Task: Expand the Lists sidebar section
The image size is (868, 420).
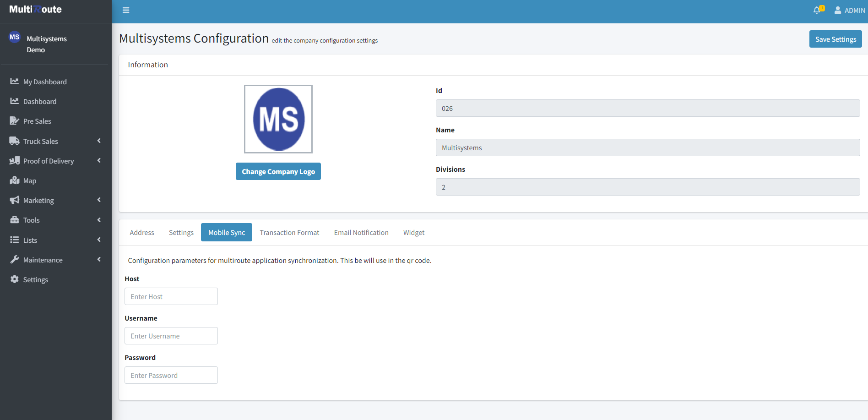Action: coord(29,240)
